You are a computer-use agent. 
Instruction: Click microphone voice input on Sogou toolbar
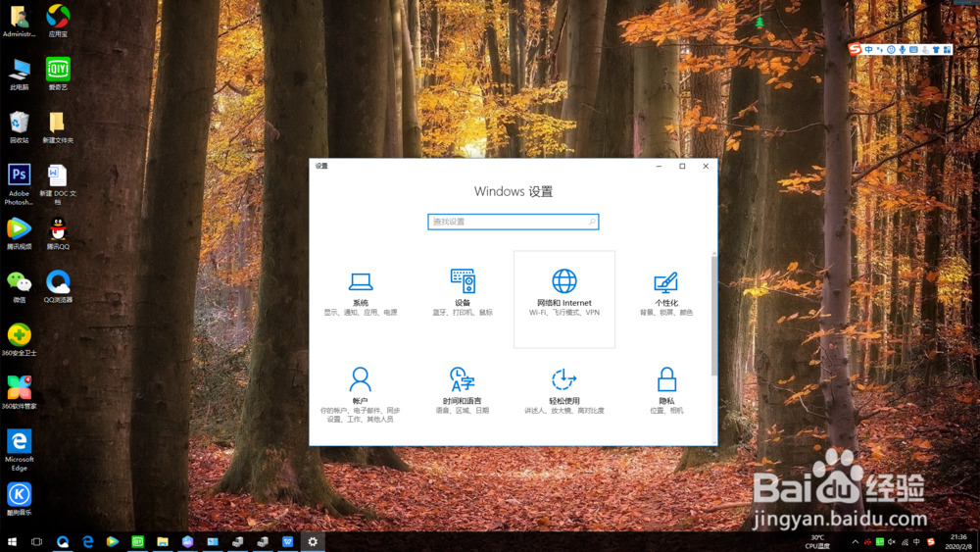[x=903, y=49]
